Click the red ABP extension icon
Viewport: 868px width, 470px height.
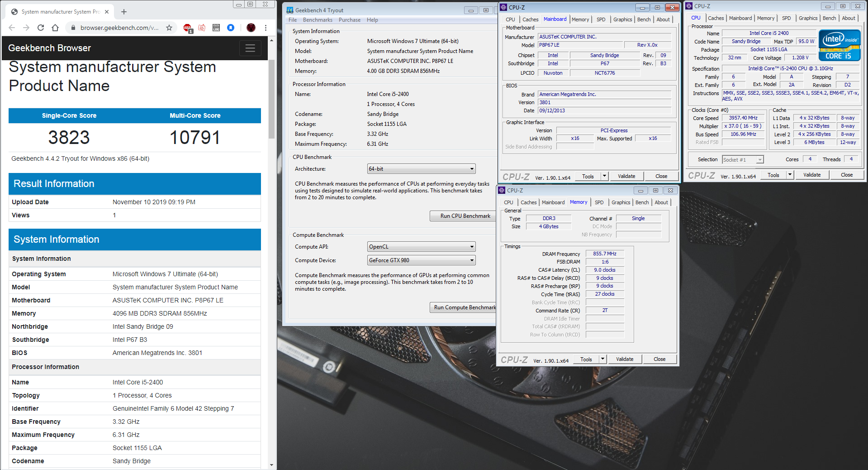[x=188, y=28]
